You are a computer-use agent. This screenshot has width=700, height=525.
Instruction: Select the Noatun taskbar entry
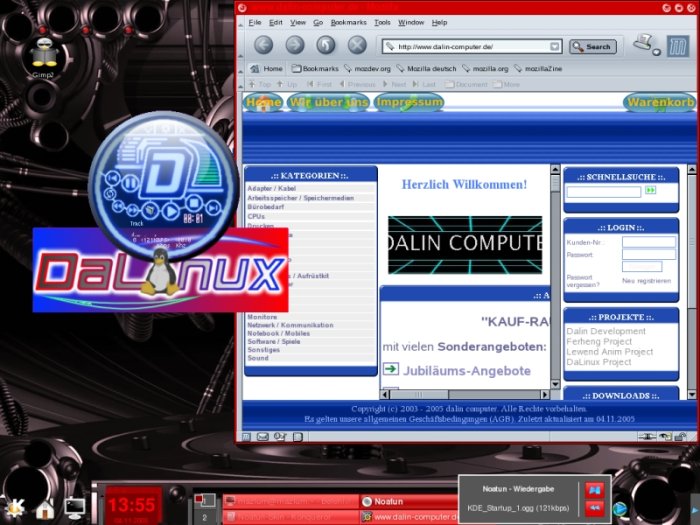click(x=408, y=501)
